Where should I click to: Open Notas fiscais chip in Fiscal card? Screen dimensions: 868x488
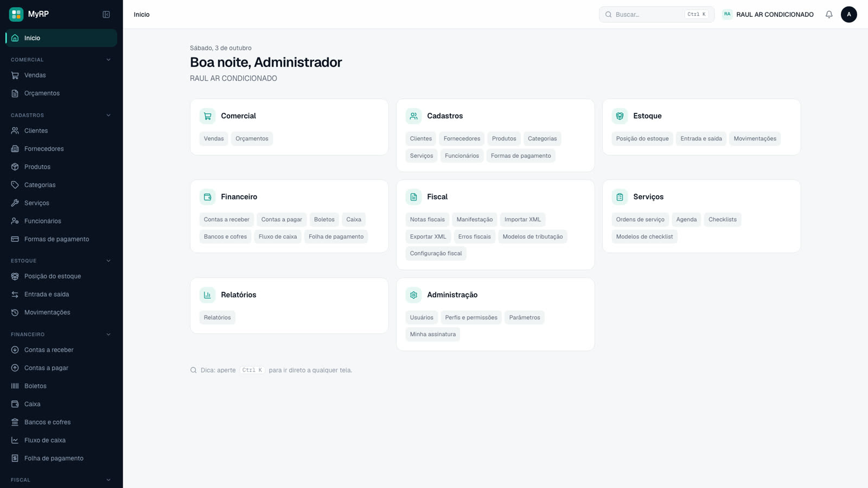[427, 220]
